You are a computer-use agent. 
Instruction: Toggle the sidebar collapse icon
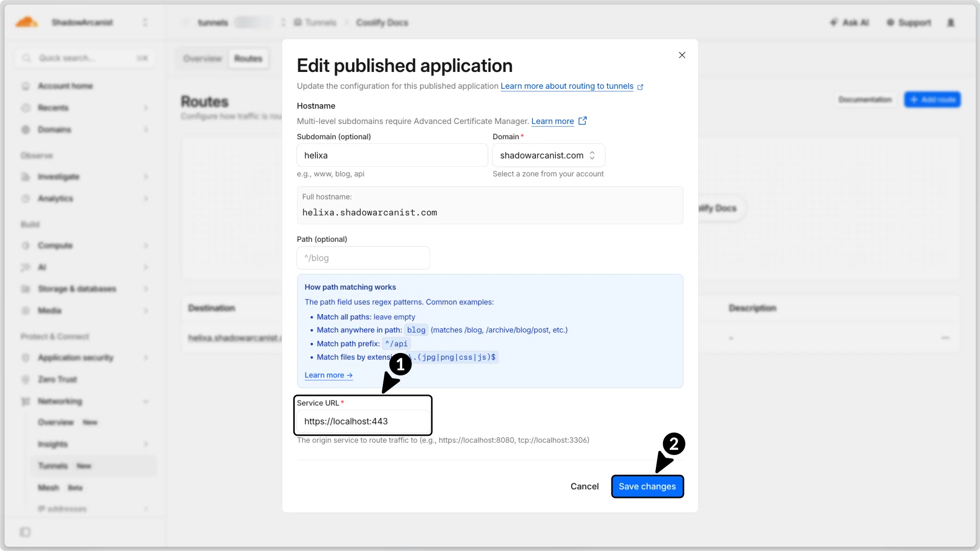pos(25,532)
